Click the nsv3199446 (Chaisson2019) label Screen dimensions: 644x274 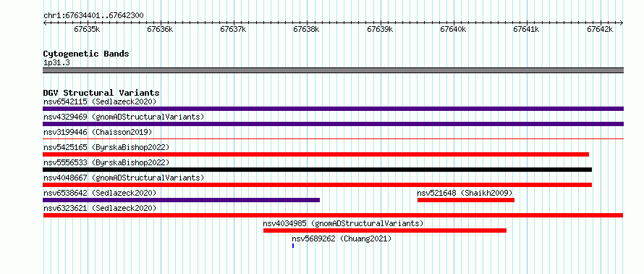tap(98, 132)
